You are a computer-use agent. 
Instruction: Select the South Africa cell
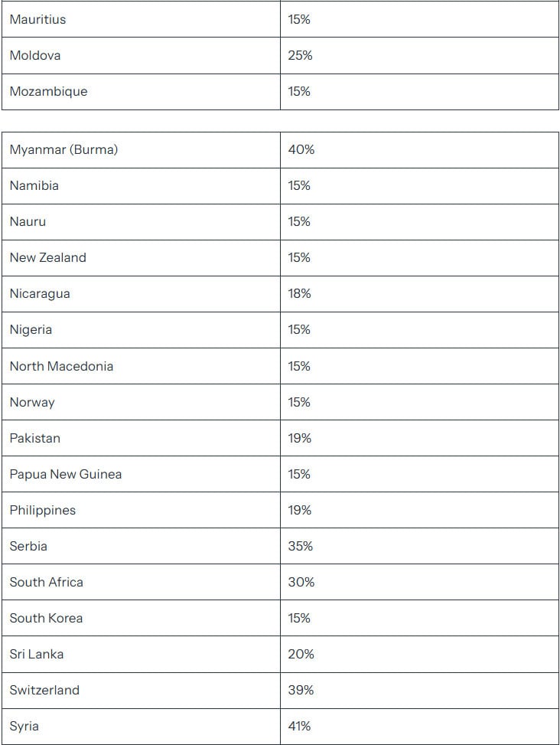pos(46,582)
